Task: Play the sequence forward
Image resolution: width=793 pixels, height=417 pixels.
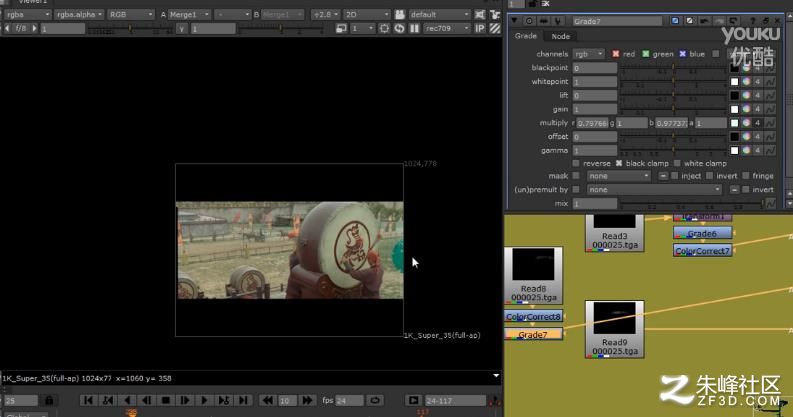Action: click(x=204, y=400)
